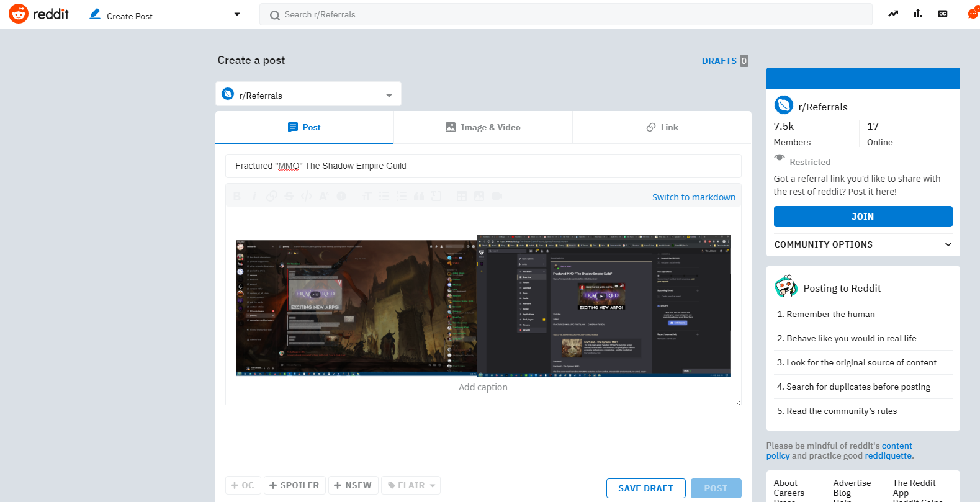The image size is (980, 502).
Task: Apply strikethrough formatting
Action: point(289,196)
